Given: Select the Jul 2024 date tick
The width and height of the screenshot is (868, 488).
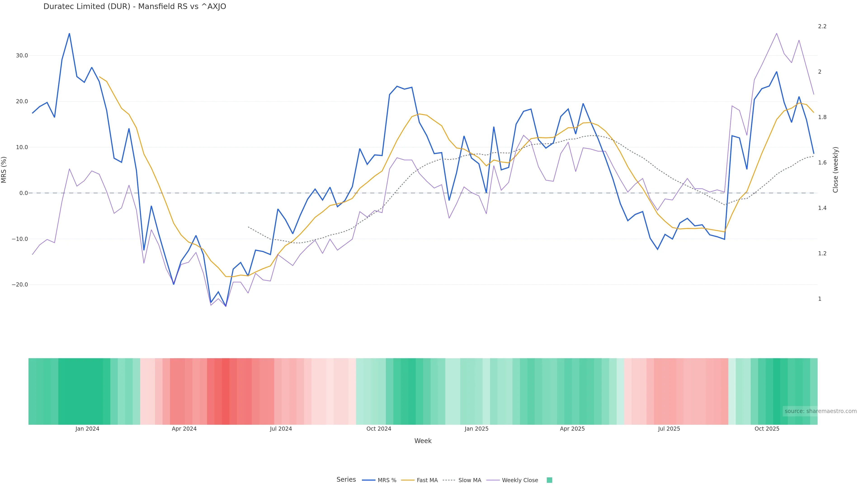Looking at the screenshot, I should pos(281,429).
